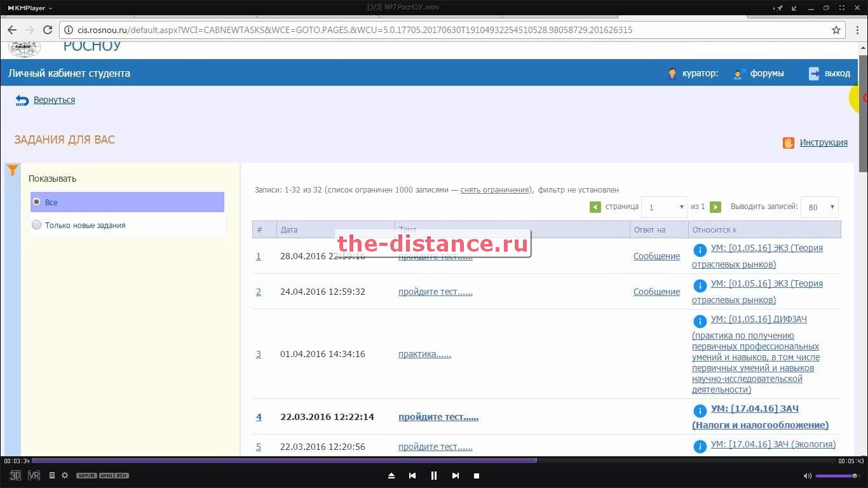Screen dimensions: 868x488
Task: Bookmark the page with the star icon
Action: (836, 30)
